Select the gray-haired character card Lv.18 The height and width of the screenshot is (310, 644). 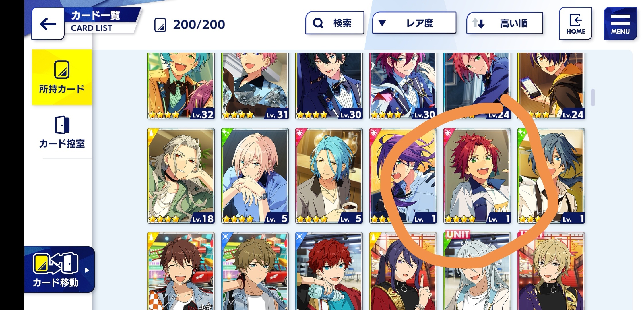[181, 176]
